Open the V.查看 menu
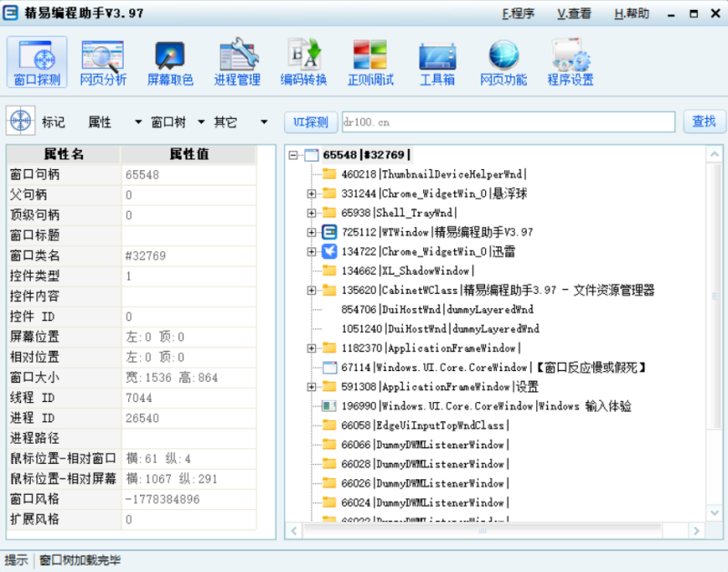Viewport: 728px width, 572px height. click(574, 14)
